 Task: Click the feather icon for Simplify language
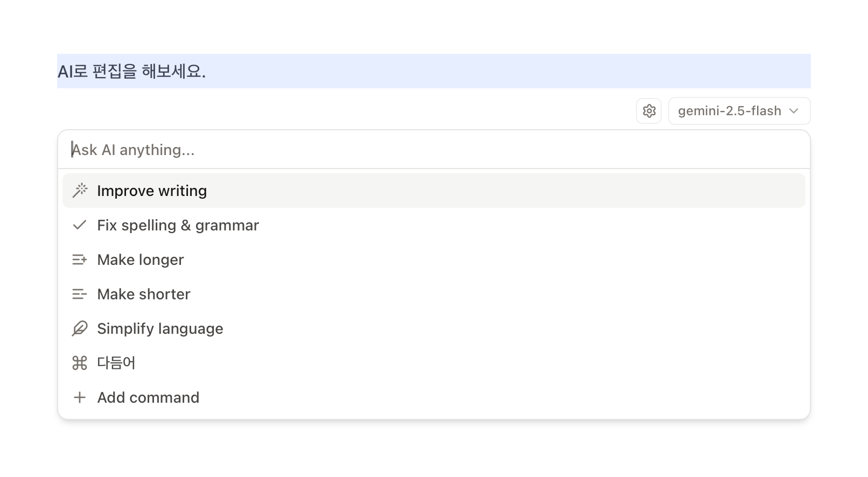point(80,328)
